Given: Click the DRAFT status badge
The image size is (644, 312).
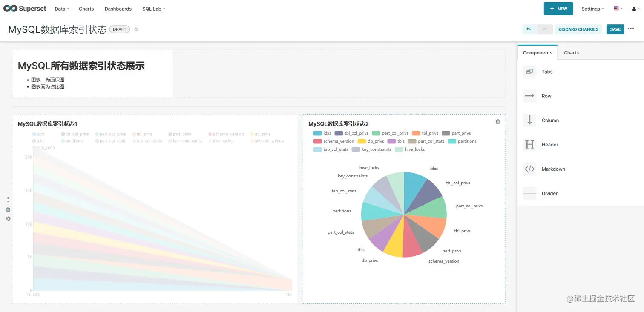Looking at the screenshot, I should pos(120,29).
